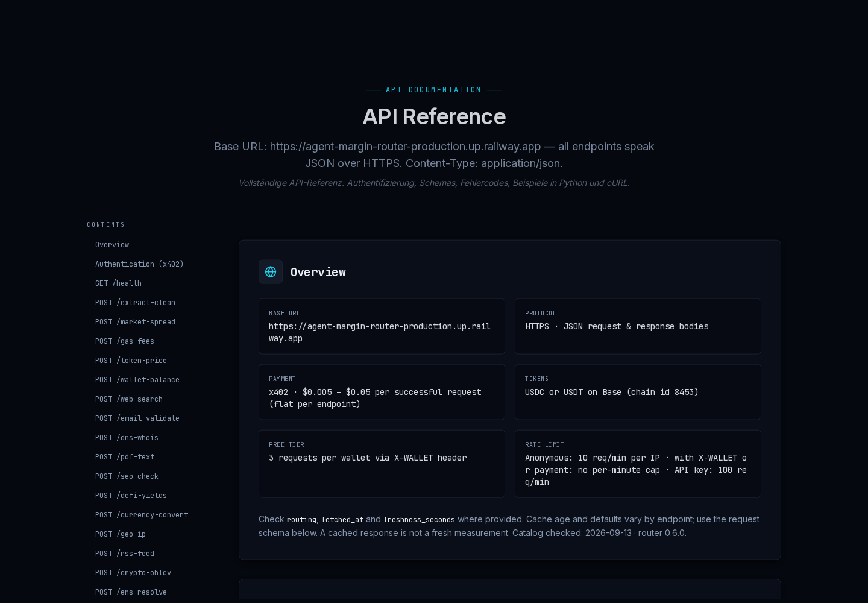This screenshot has height=603, width=868.
Task: Select POST /extract-clean in contents
Action: tap(135, 303)
